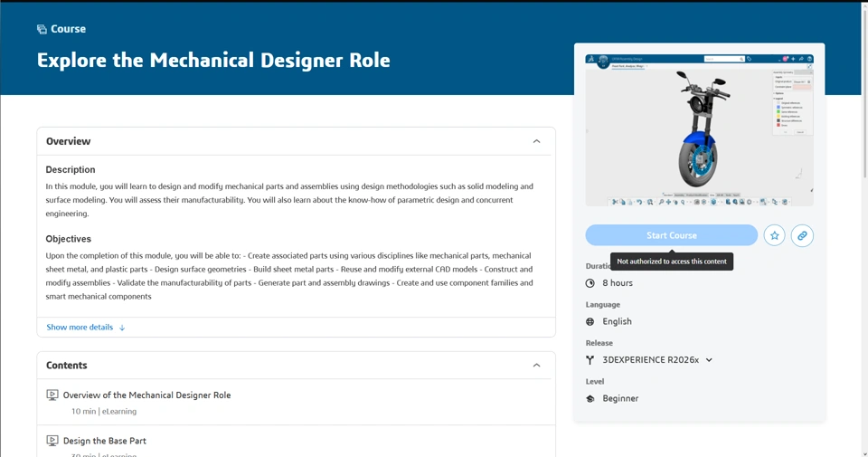Click the Course breadcrumb icon
Image resolution: width=868 pixels, height=457 pixels.
(42, 29)
